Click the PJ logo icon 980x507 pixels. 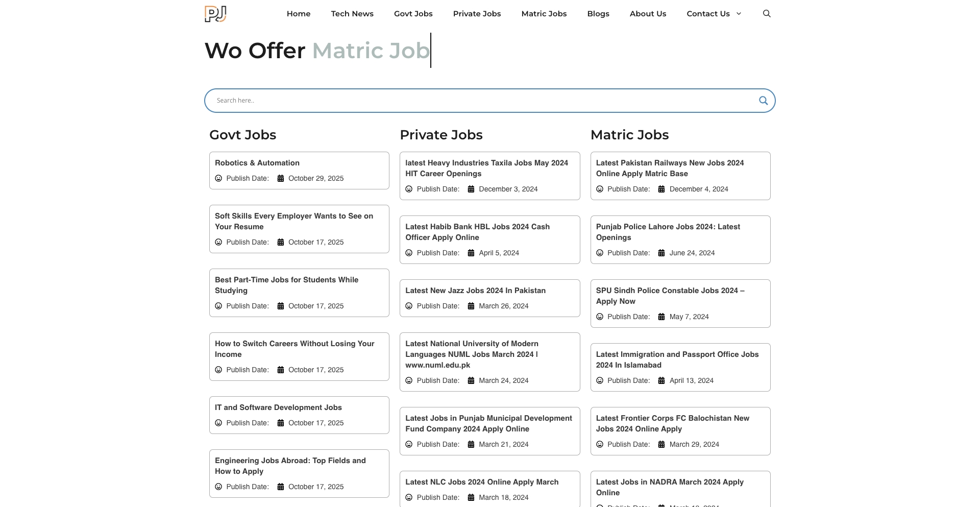click(x=215, y=14)
